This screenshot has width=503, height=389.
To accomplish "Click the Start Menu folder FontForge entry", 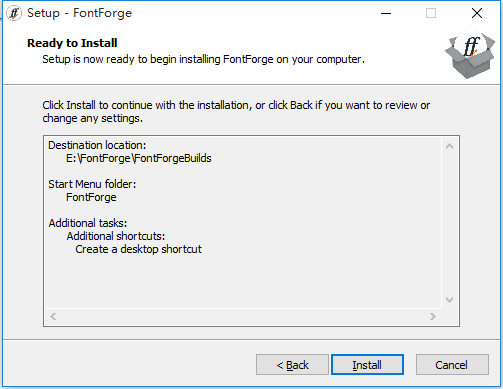I will pos(91,197).
